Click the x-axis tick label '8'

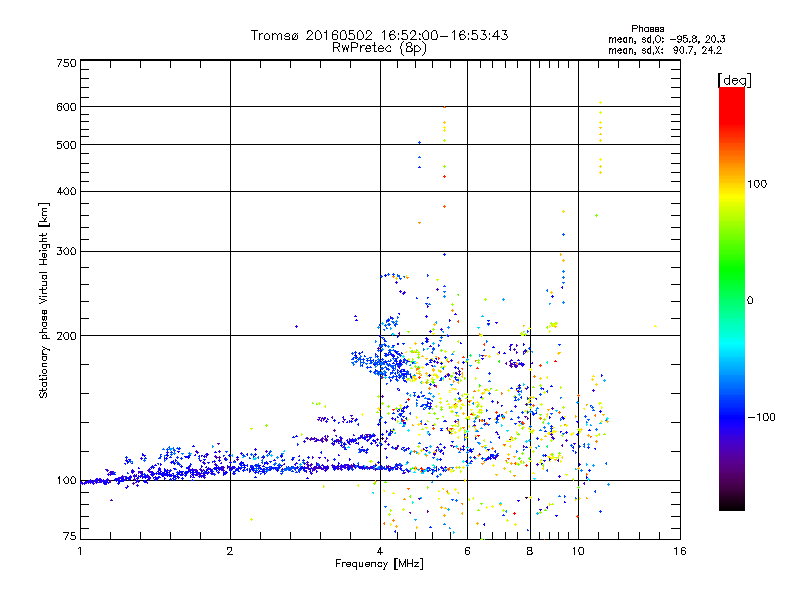(530, 551)
